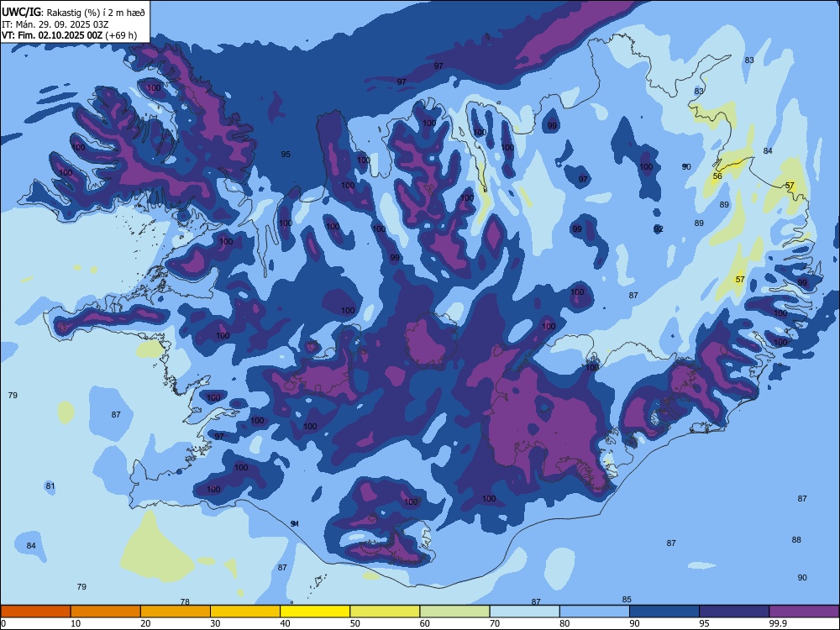Click the '94' value near the south coast
Viewport: 840px width, 630px height.
point(294,523)
